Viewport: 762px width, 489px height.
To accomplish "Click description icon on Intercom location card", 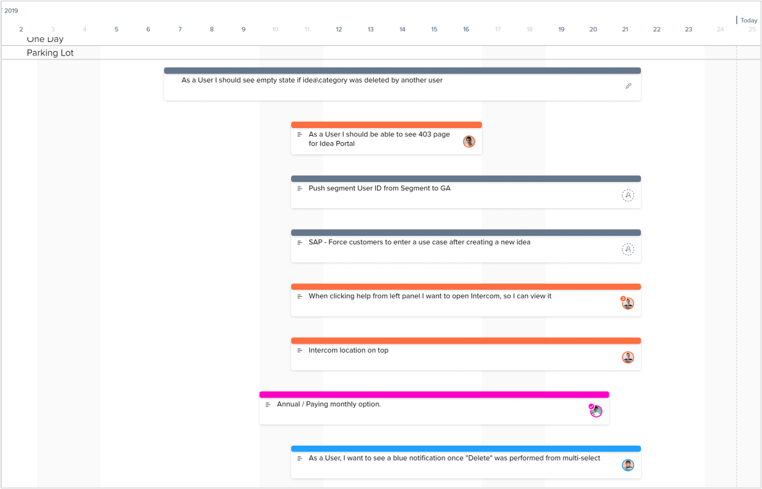I will click(x=300, y=351).
